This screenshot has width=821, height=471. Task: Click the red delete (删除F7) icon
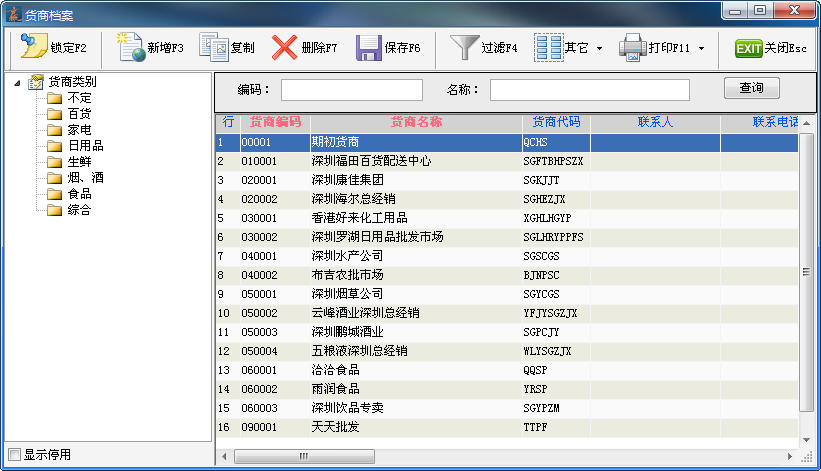coord(285,47)
